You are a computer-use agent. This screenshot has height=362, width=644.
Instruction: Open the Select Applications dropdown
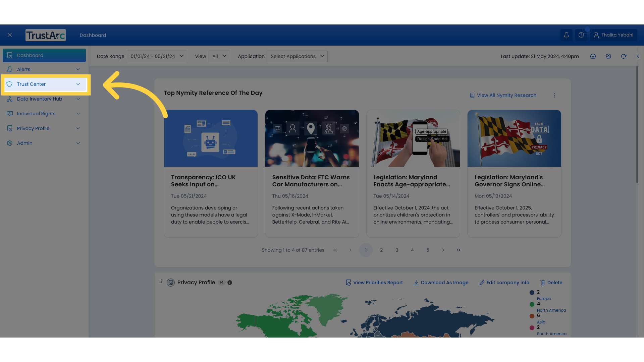pos(297,56)
